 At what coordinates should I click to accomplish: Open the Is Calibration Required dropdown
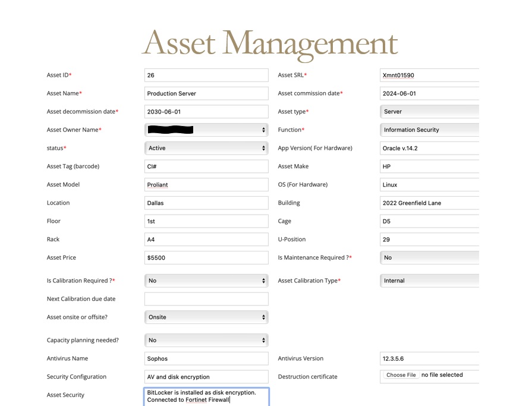(x=206, y=281)
